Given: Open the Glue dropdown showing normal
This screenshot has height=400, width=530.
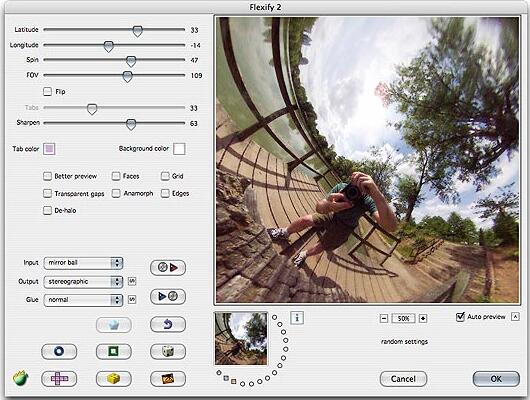Looking at the screenshot, I should pos(83,300).
